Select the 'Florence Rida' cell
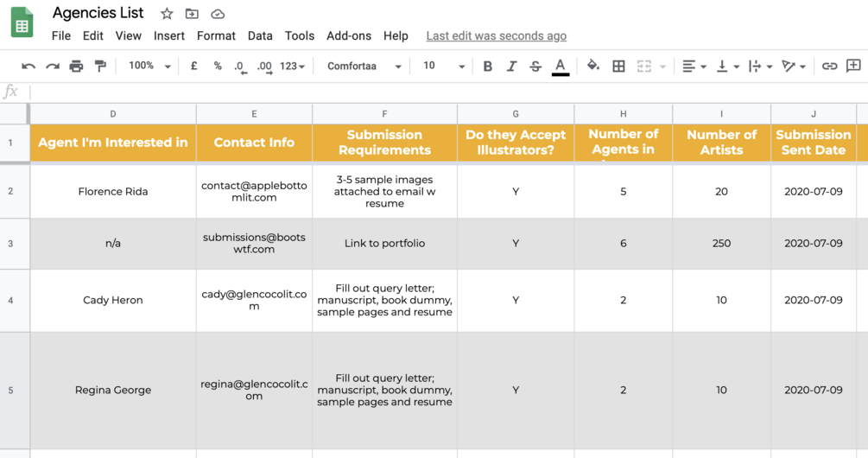 point(113,192)
